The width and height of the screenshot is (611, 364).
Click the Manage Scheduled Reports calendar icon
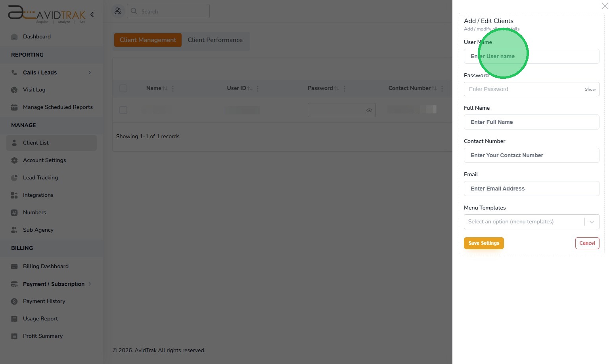[x=14, y=107]
